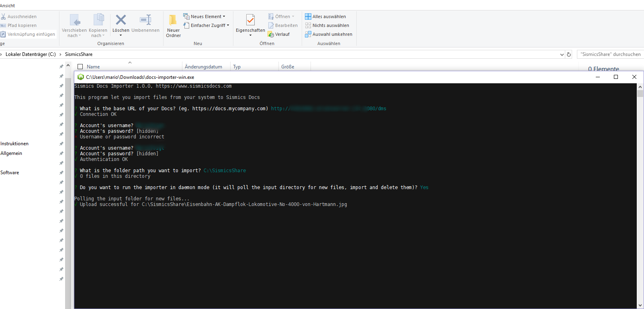The width and height of the screenshot is (644, 309).
Task: Click the 'Authentication OK' console line
Action: click(x=104, y=159)
